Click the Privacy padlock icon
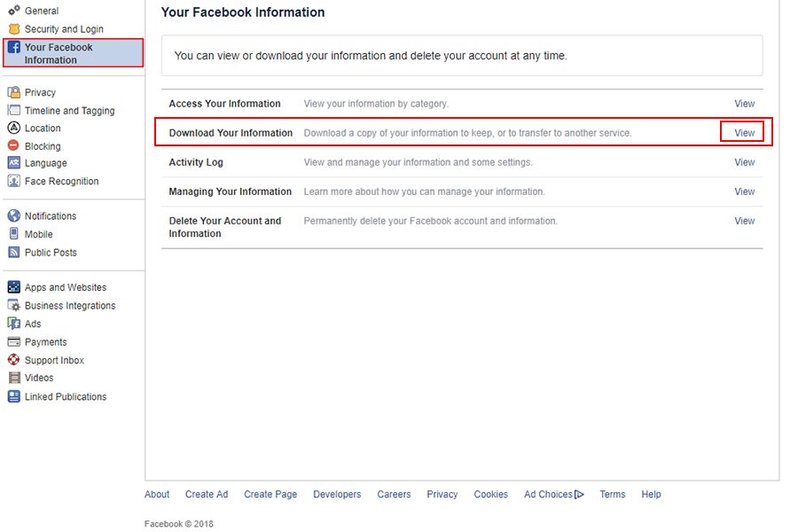The height and width of the screenshot is (532, 798). click(14, 92)
